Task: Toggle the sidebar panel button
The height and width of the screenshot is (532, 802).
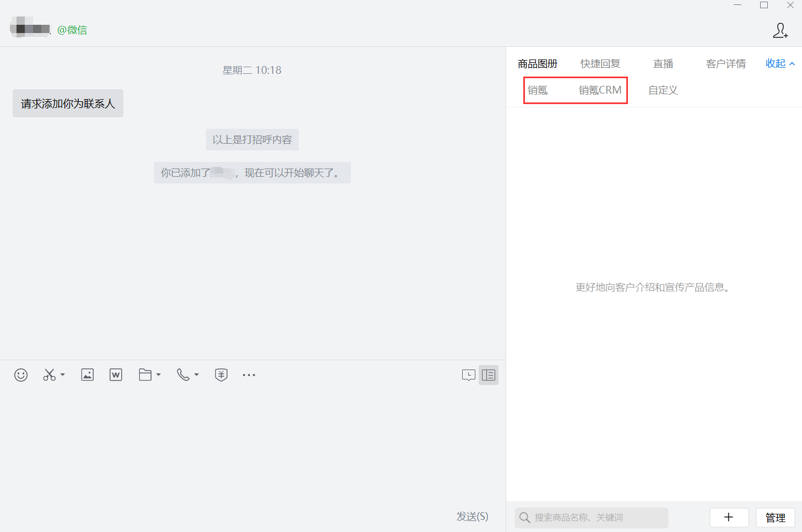Action: 489,375
